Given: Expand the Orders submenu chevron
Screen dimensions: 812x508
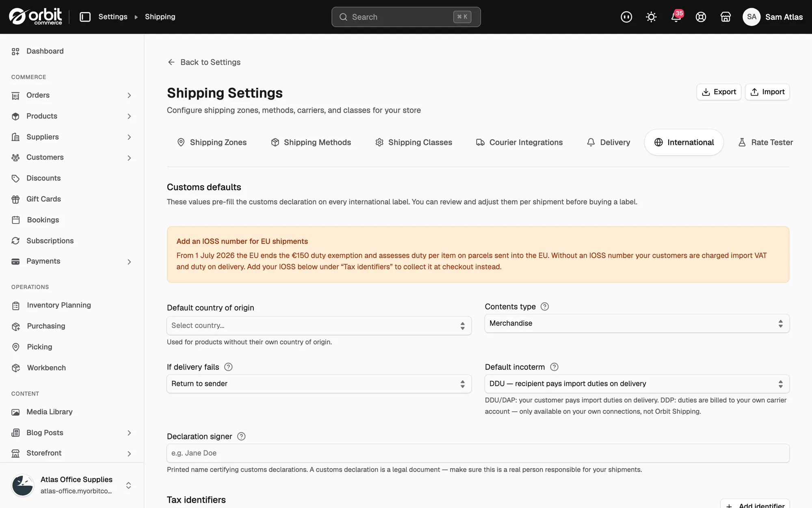Looking at the screenshot, I should (x=129, y=96).
